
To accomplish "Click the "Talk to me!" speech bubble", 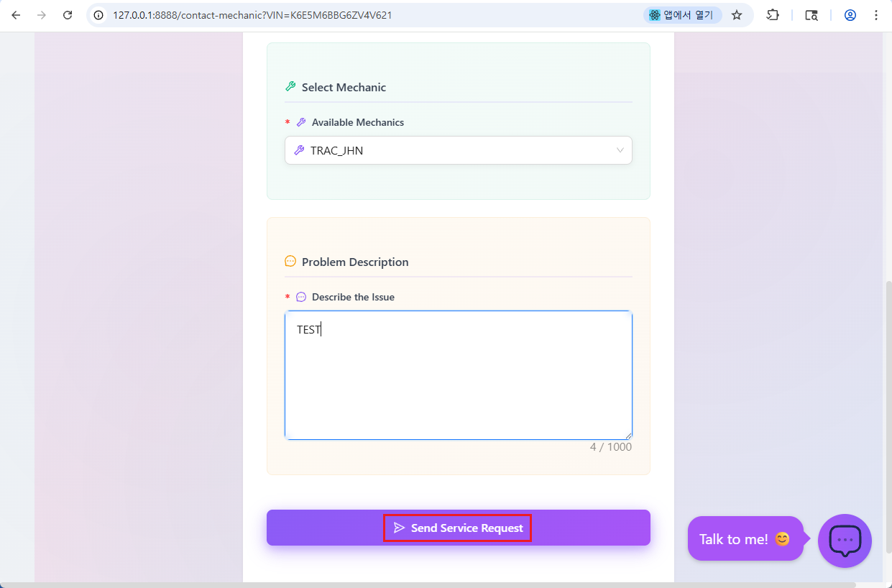I will (x=745, y=538).
